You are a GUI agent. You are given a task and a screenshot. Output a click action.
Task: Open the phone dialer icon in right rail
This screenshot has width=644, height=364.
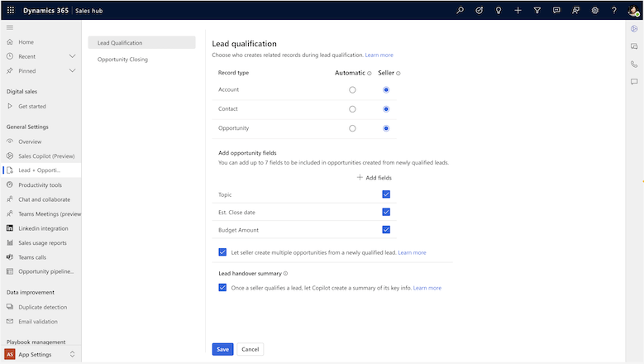634,64
